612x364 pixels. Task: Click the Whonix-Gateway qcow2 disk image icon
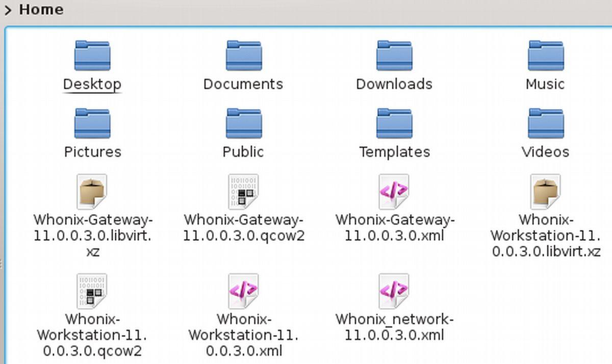click(243, 192)
